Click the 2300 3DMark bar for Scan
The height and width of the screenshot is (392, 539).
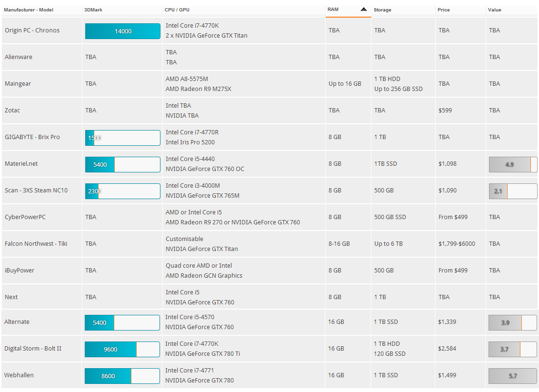pos(123,191)
